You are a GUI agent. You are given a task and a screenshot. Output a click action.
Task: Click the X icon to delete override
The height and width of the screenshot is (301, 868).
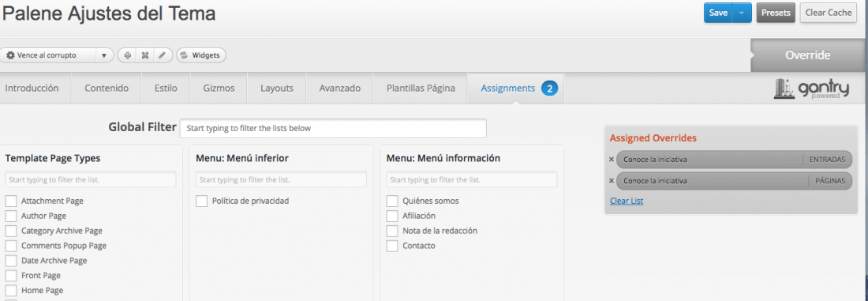coord(145,55)
